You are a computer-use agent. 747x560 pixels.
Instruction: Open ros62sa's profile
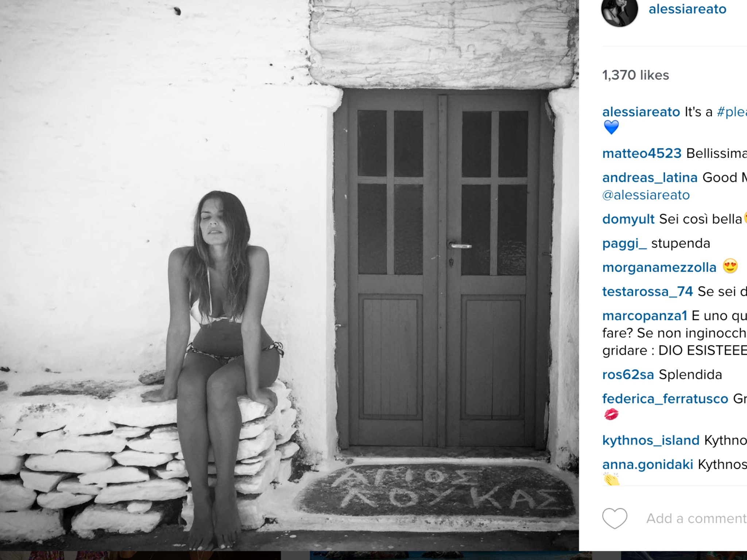[628, 375]
